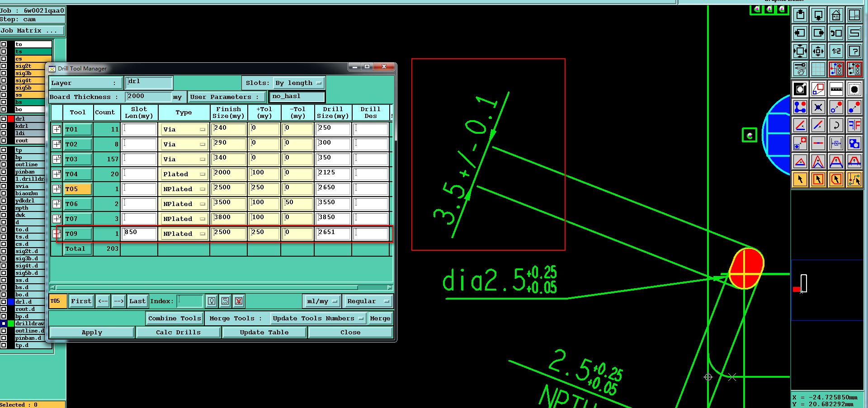Click the 1:2 zoom scale icon
The width and height of the screenshot is (868, 408).
pos(836,51)
